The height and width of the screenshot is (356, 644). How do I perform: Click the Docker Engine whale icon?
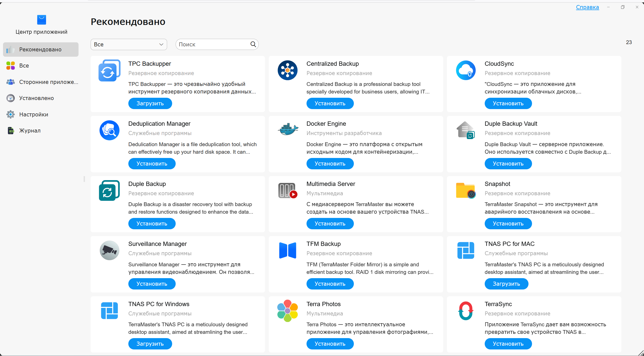[x=288, y=130]
